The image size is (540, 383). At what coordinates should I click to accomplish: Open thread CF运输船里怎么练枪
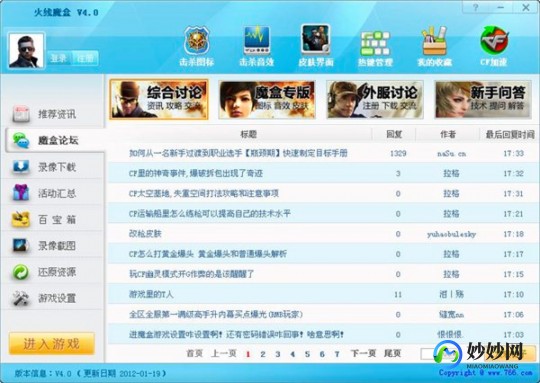click(210, 214)
